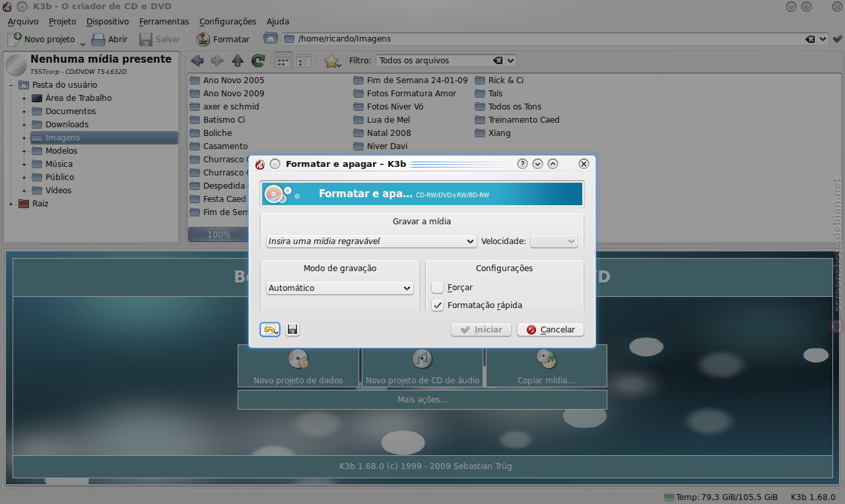Click the help question mark icon in dialog titlebar
Viewport: 845px width, 504px height.
522,164
